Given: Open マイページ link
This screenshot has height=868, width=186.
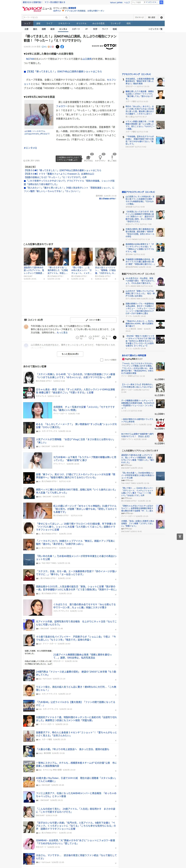Looking at the screenshot, I should click(139, 17).
